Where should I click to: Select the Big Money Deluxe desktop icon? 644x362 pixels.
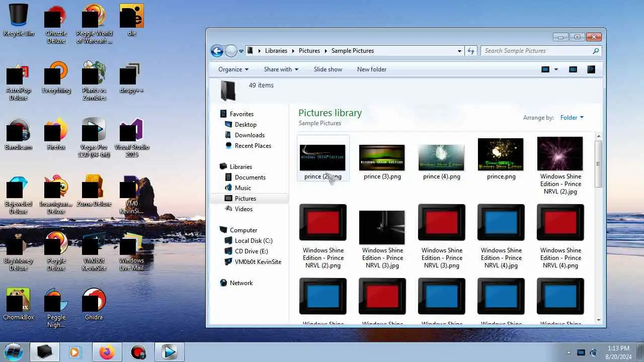19,251
